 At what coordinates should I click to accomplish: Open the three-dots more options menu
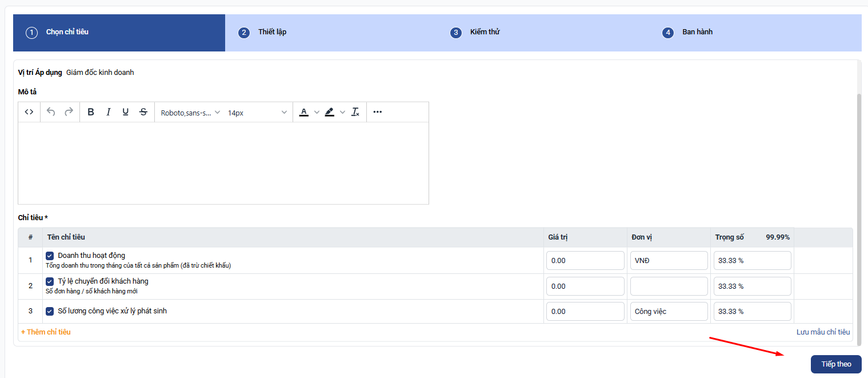point(377,112)
